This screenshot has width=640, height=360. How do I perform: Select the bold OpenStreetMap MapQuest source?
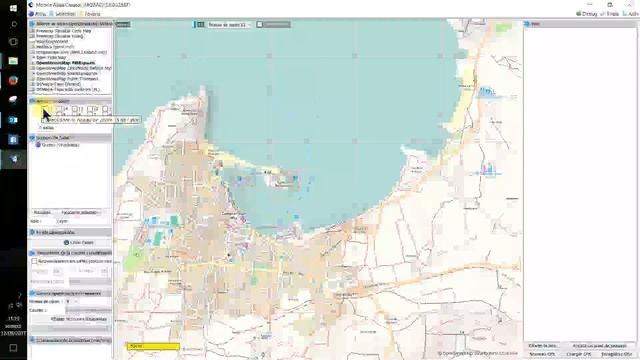66,63
